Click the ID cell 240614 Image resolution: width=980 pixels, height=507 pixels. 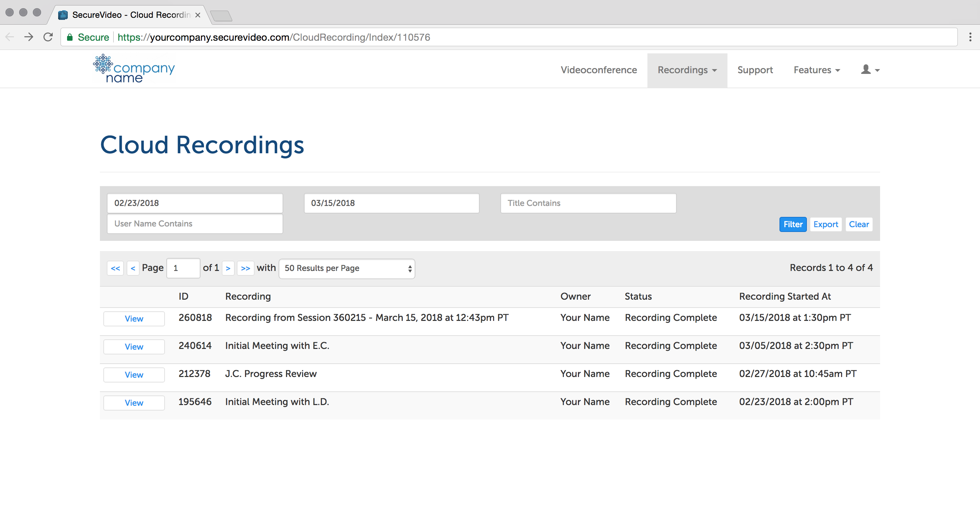(x=195, y=346)
